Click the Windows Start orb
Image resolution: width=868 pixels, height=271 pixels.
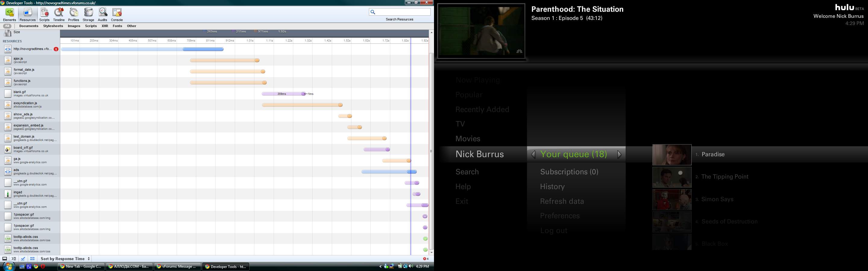point(9,266)
